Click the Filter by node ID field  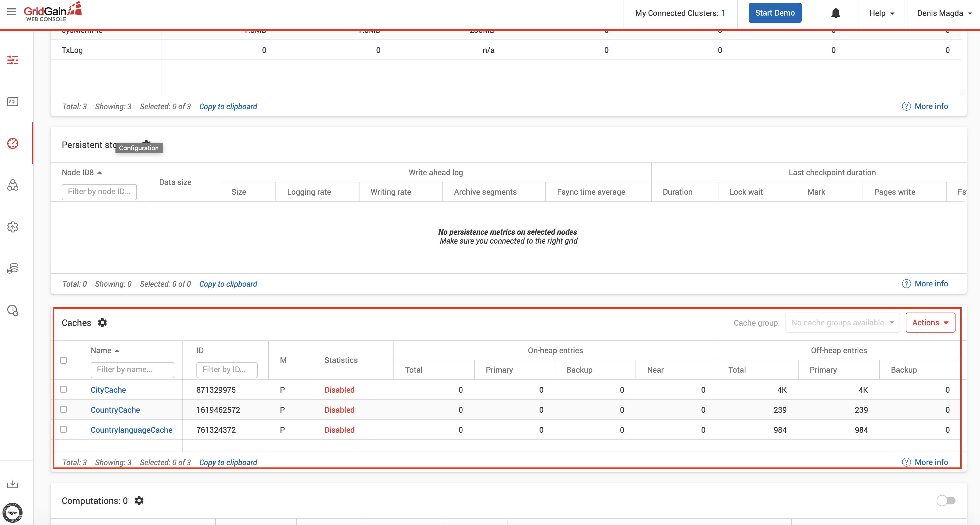[x=99, y=192]
